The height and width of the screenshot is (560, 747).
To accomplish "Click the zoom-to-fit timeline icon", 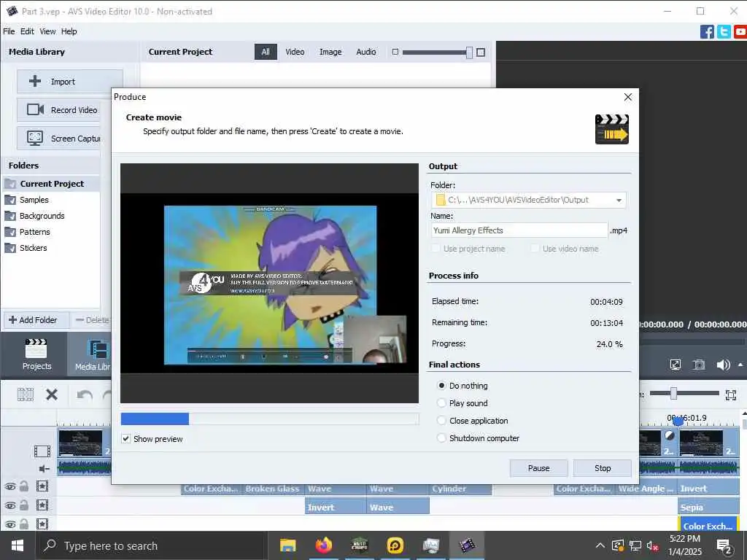I will [x=731, y=394].
